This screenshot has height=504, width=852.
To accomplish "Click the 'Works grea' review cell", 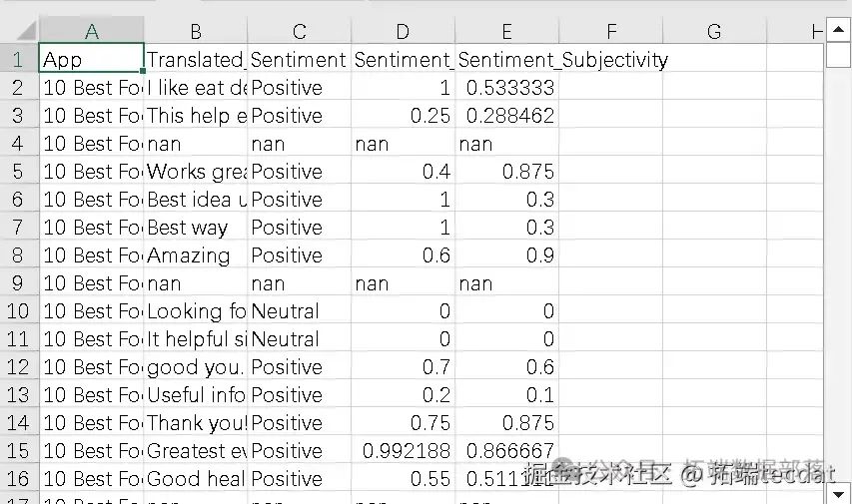I will click(x=195, y=171).
